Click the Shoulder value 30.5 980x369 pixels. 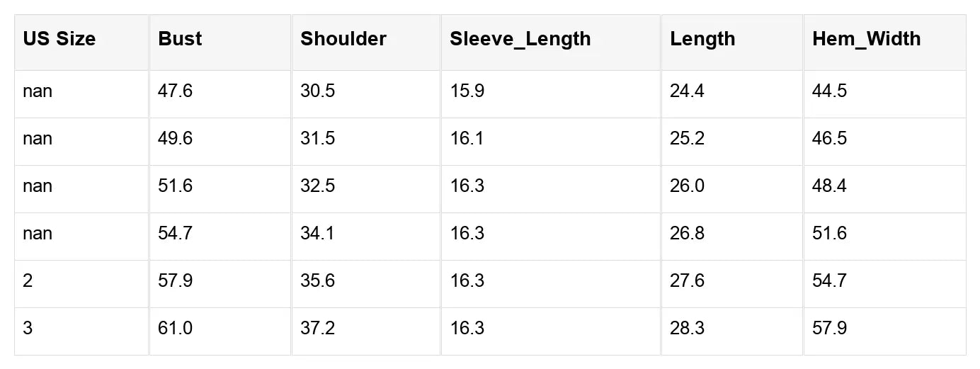tap(317, 91)
